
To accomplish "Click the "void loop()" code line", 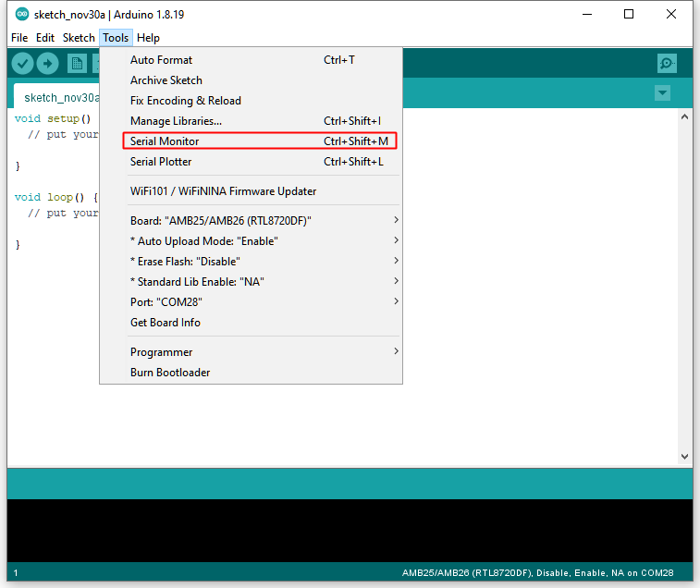I will click(x=55, y=197).
